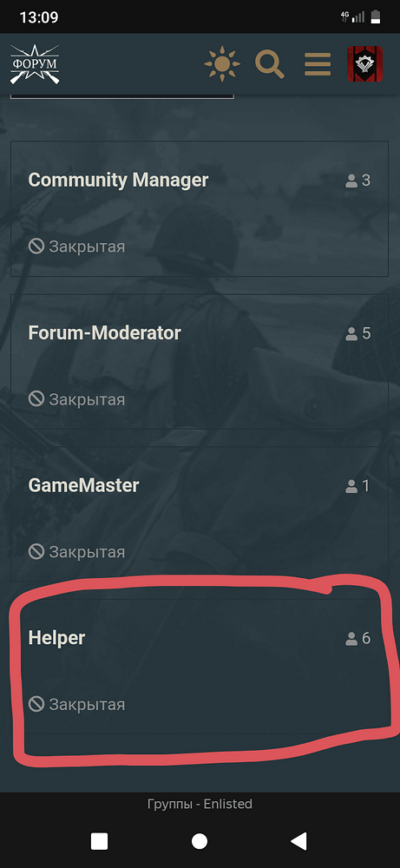400x868 pixels.
Task: Click Forum-Moderator member count icon
Action: point(351,333)
